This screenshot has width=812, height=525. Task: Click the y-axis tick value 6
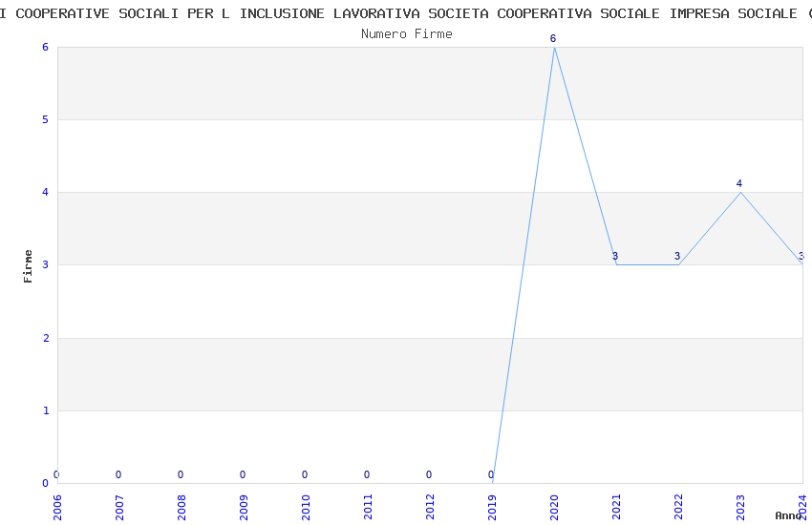46,47
